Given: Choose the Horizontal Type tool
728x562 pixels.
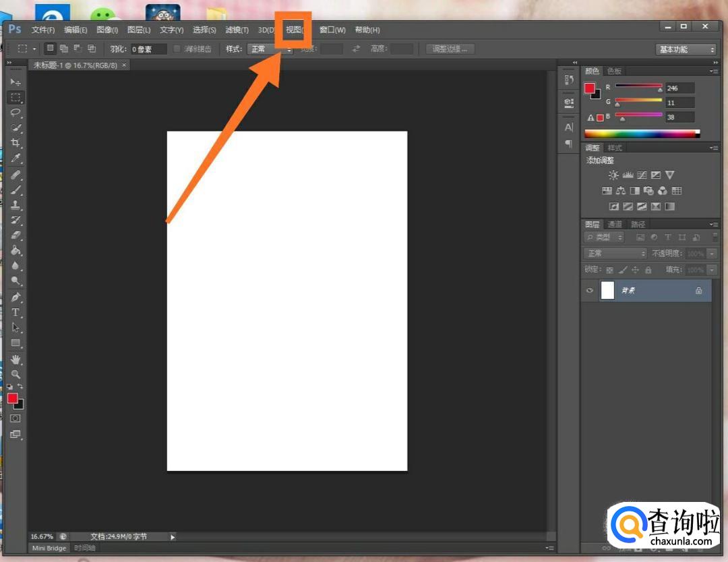Looking at the screenshot, I should tap(16, 312).
